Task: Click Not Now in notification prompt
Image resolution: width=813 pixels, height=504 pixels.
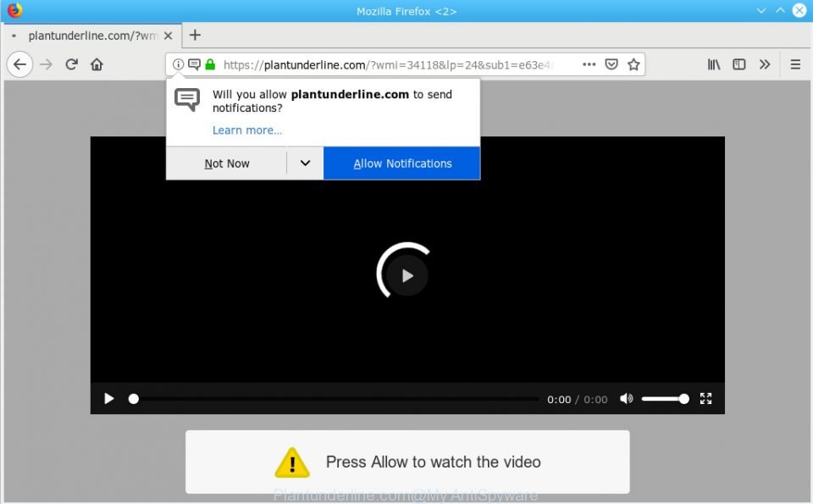Action: (227, 163)
